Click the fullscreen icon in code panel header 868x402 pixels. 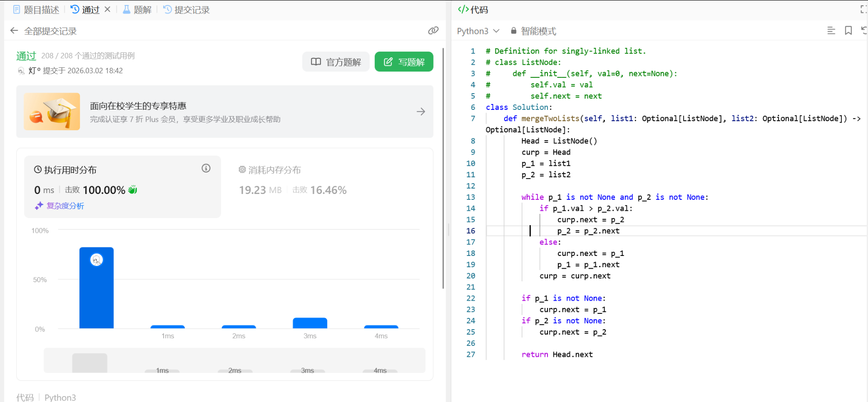coord(863,9)
